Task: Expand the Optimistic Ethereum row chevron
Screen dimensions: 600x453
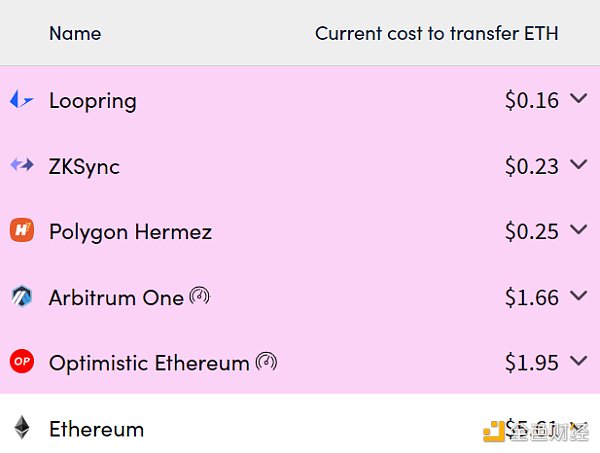Action: [579, 360]
